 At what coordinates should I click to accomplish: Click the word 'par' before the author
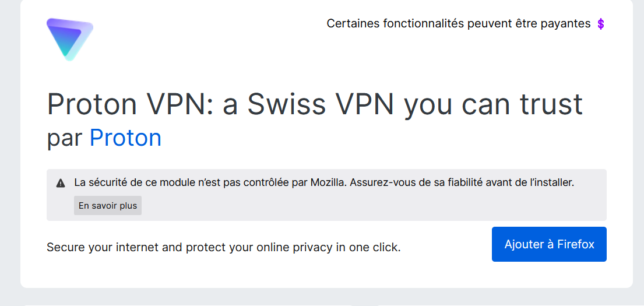tap(65, 140)
